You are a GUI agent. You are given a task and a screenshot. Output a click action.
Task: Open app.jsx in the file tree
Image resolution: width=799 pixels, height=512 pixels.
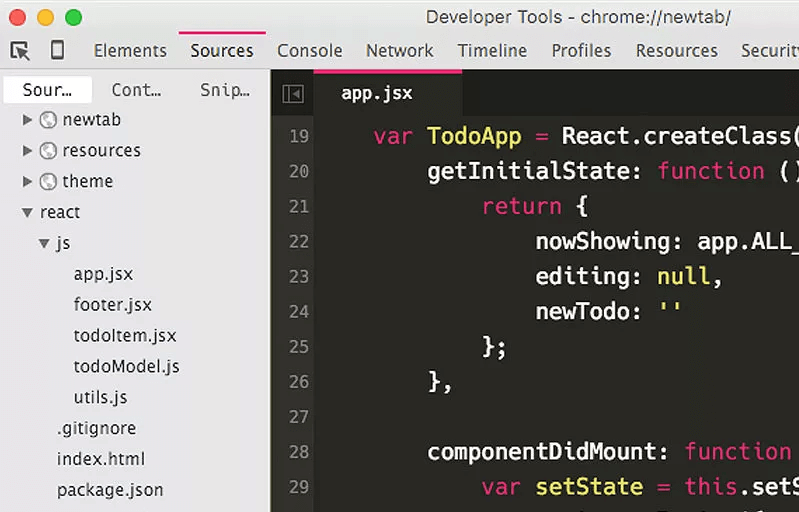pyautogui.click(x=103, y=275)
